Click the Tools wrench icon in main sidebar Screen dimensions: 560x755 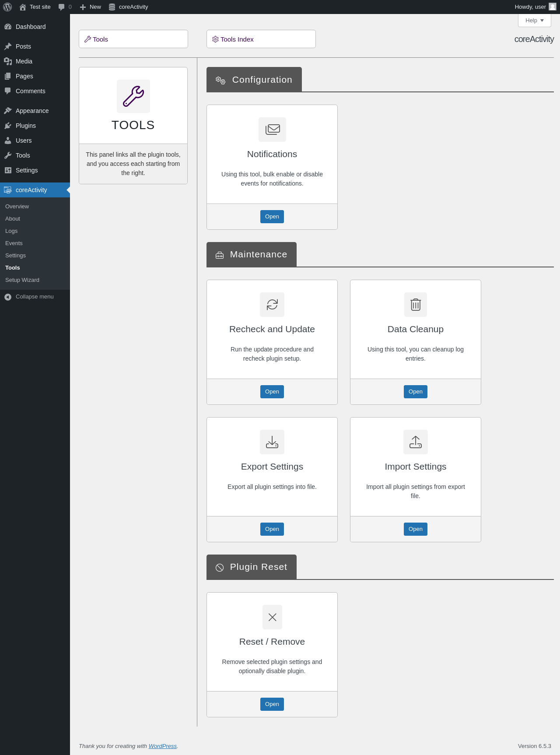coord(8,155)
